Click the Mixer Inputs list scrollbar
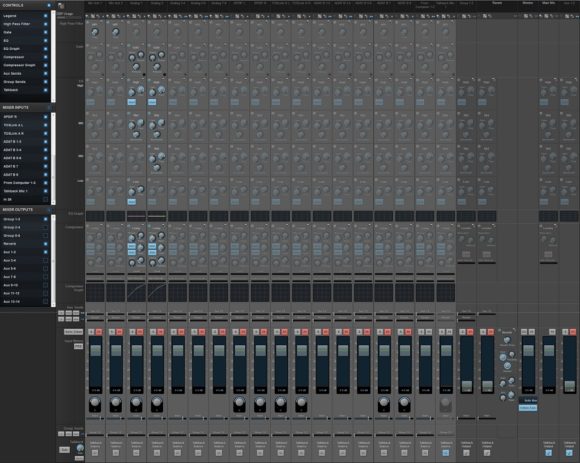580x463 pixels. (53, 158)
